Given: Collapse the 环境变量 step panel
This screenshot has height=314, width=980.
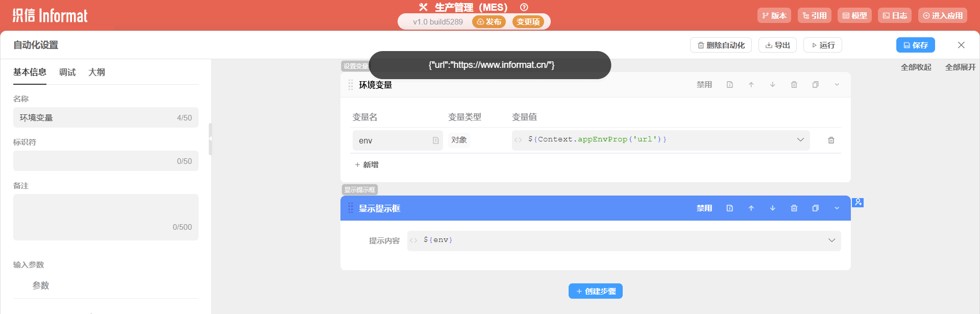Looking at the screenshot, I should (x=837, y=85).
